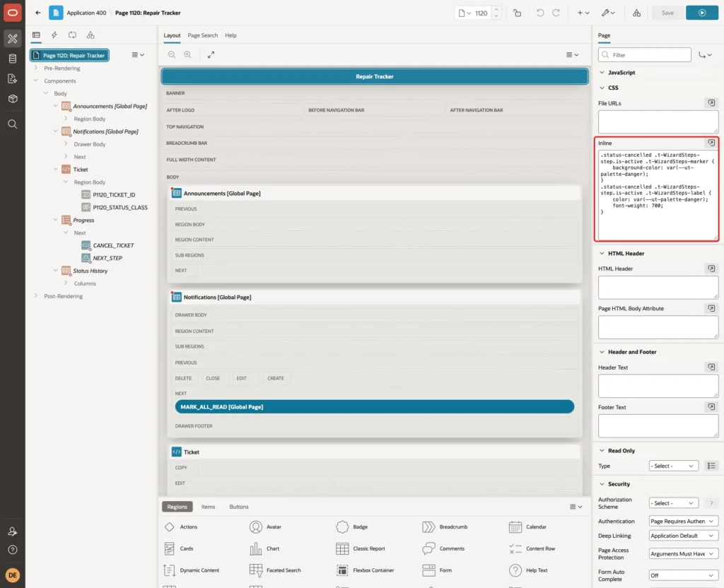Select MARK_ALL_READ button in the layout

pos(375,406)
